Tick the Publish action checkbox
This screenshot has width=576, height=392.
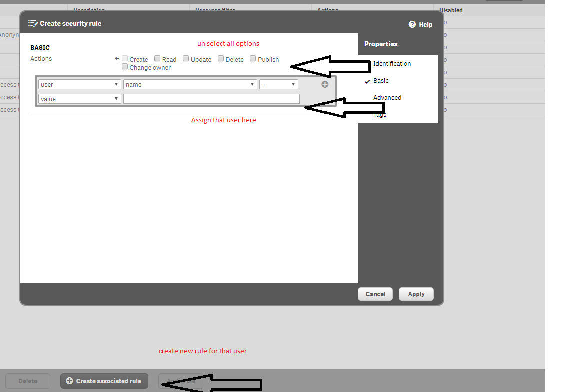click(x=253, y=59)
